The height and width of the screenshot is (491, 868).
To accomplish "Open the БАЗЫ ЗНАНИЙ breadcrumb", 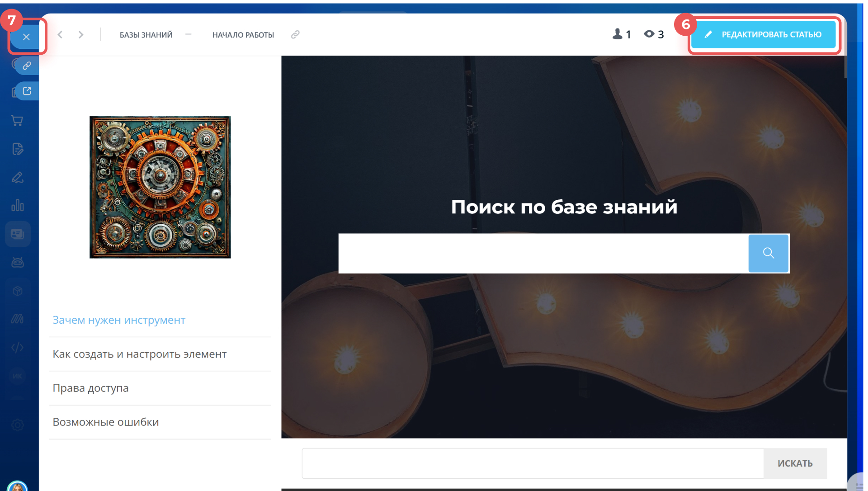I will [x=146, y=35].
